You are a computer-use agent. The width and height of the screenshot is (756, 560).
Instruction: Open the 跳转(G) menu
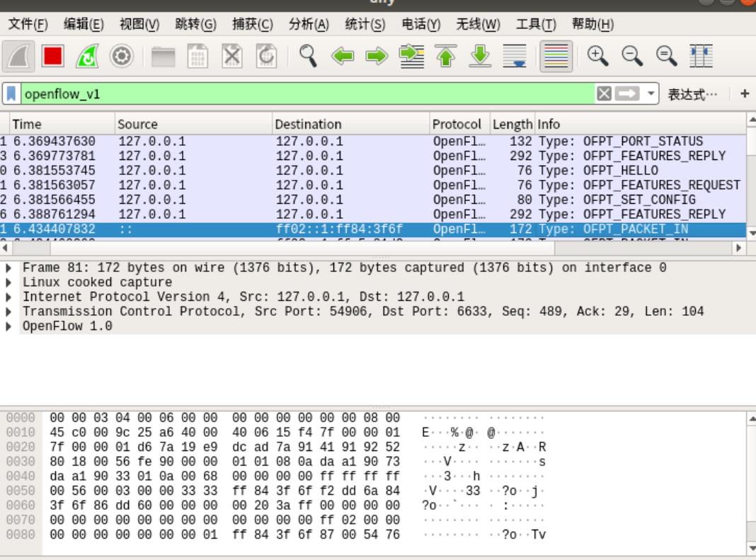coord(196,23)
